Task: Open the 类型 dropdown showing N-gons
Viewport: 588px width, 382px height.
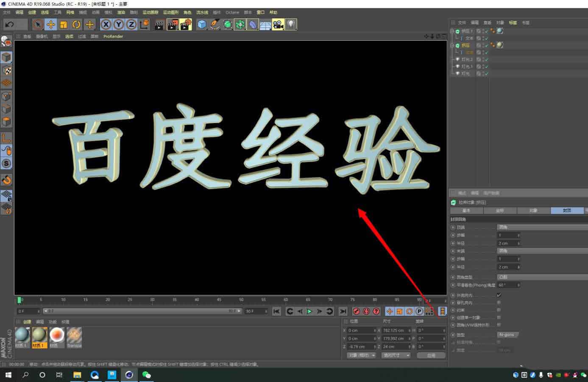Action: (x=508, y=335)
